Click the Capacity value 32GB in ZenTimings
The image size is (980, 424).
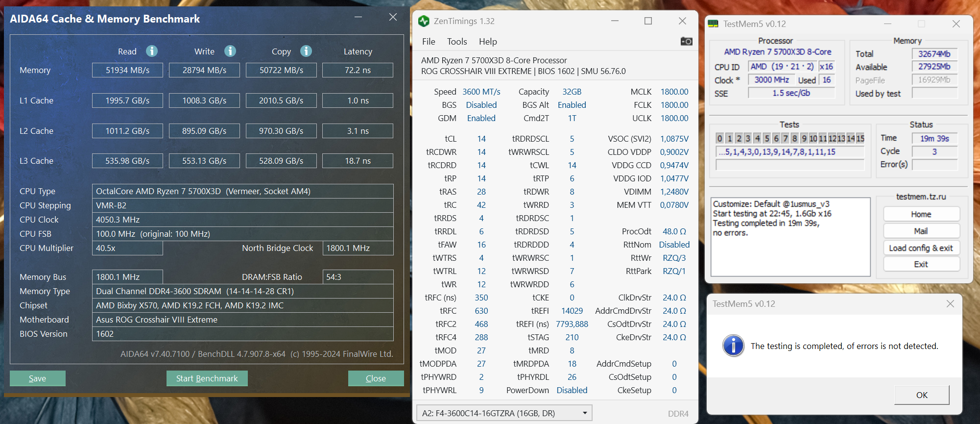pyautogui.click(x=572, y=92)
